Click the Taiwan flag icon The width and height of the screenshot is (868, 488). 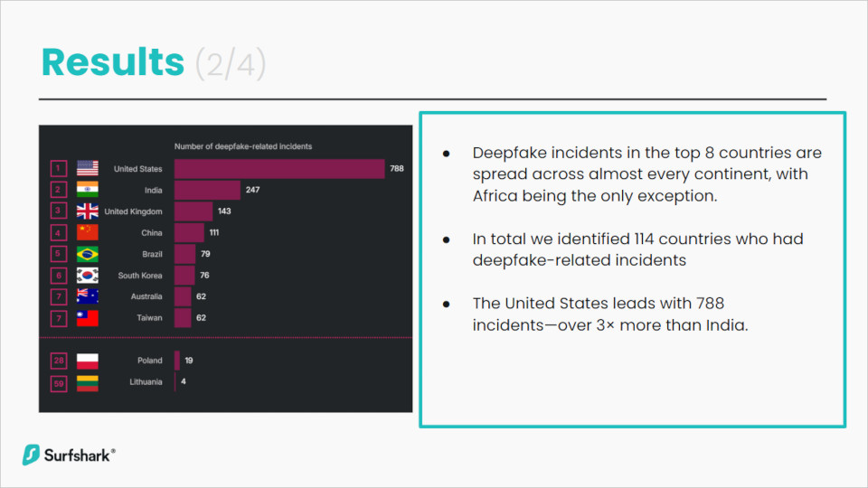pyautogui.click(x=88, y=318)
